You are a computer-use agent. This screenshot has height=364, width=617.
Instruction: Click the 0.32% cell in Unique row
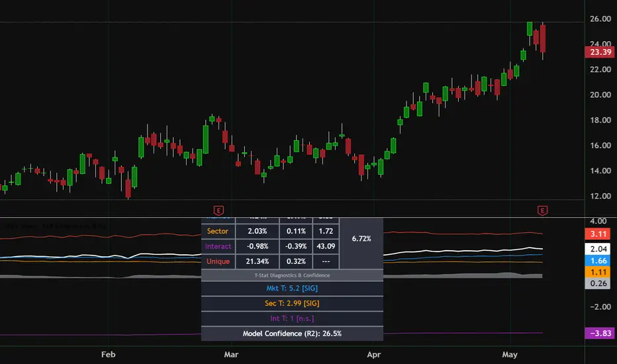pyautogui.click(x=296, y=261)
